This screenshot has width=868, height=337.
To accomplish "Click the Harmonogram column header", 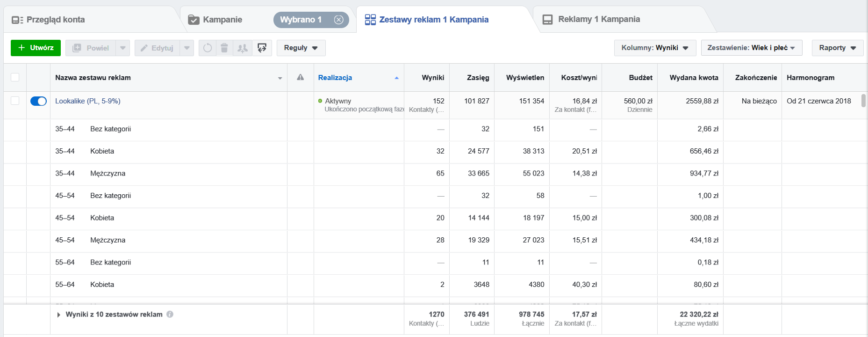I will 811,78.
